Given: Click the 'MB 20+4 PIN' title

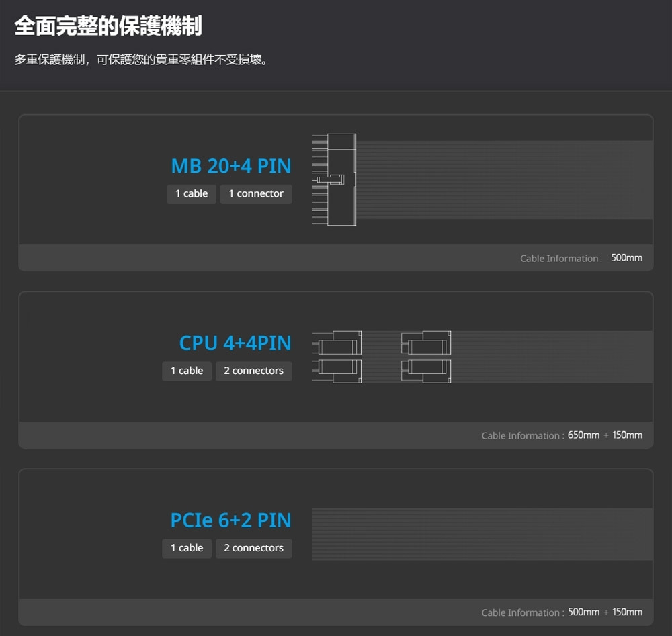Looking at the screenshot, I should click(x=230, y=166).
